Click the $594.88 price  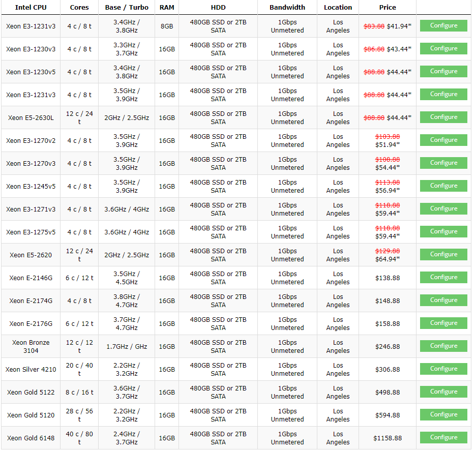click(388, 415)
